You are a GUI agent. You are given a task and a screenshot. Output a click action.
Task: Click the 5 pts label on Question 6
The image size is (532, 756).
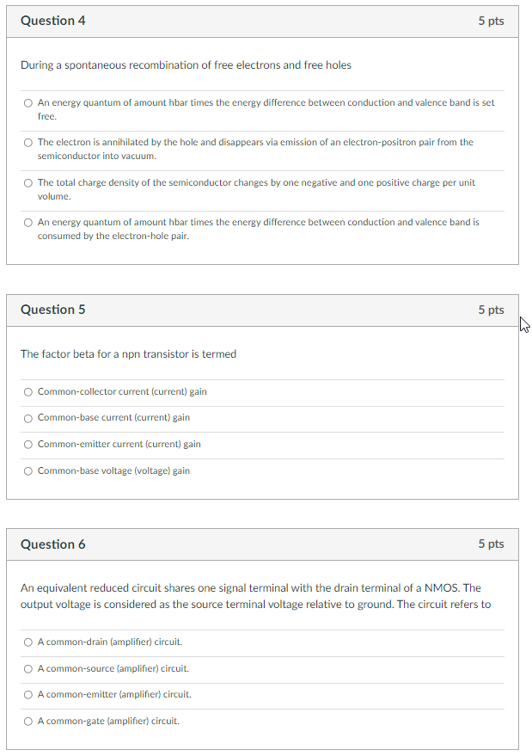491,544
